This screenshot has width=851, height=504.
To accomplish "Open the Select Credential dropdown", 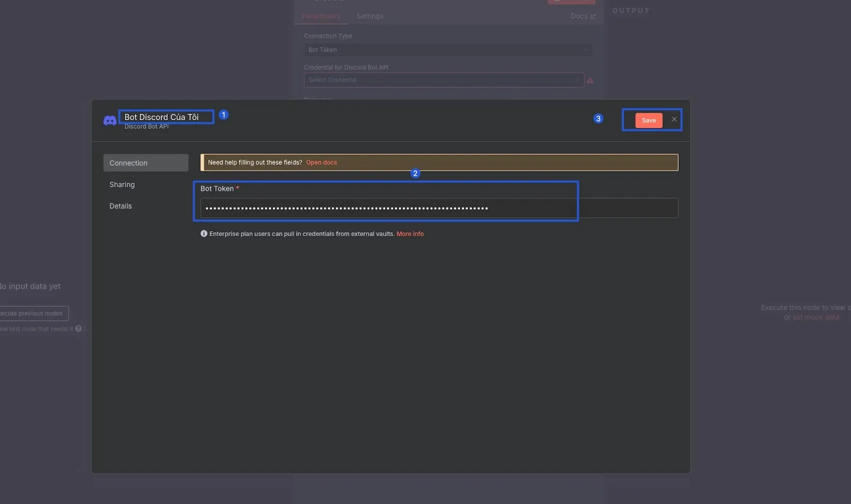I will point(444,80).
